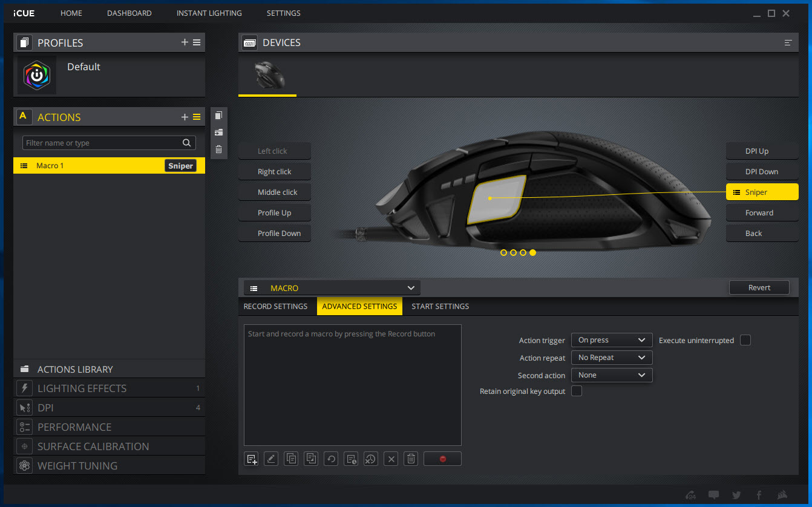This screenshot has height=507, width=812.
Task: Open the HOME menu
Action: (71, 13)
